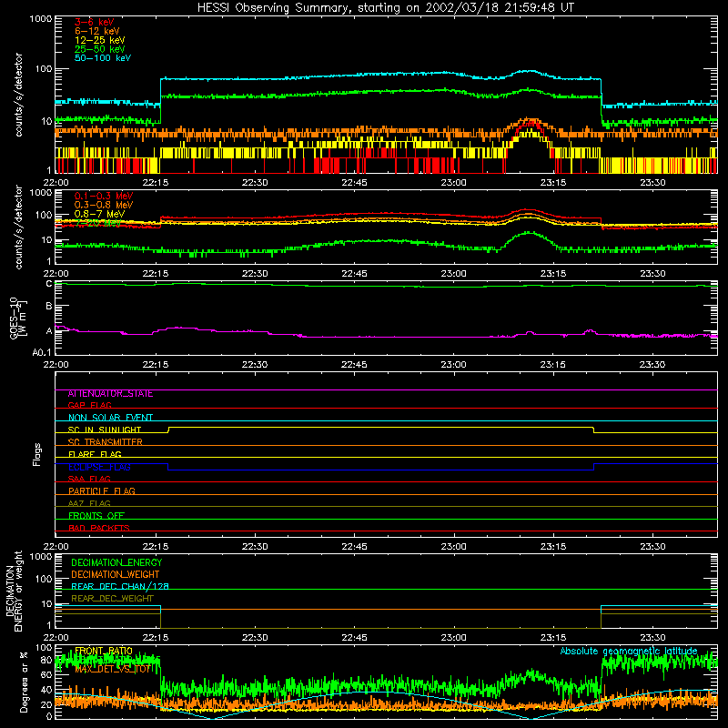Image resolution: width=728 pixels, height=728 pixels.
Task: Click the 22:15 time label under keV panel
Action: [x=156, y=183]
